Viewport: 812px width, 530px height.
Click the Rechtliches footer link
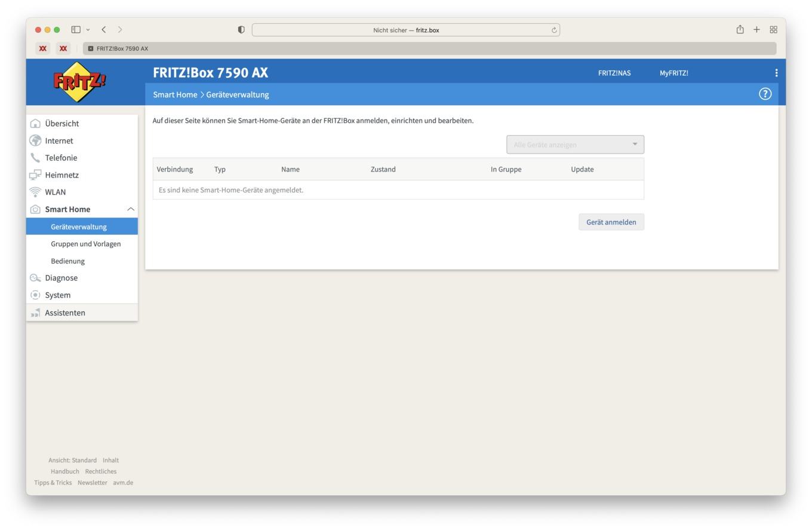click(100, 471)
